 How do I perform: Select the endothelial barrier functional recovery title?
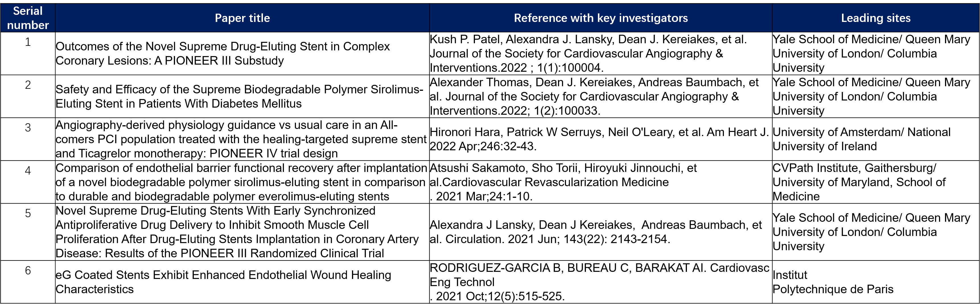241,182
